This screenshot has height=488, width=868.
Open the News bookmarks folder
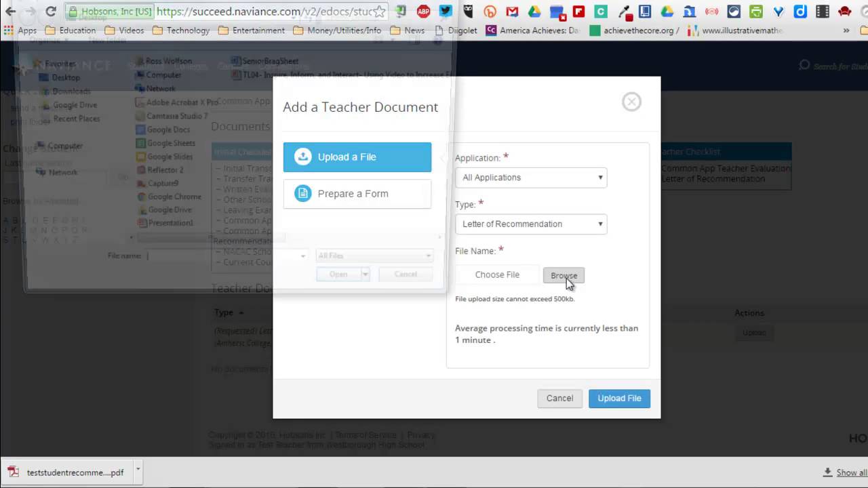(408, 30)
